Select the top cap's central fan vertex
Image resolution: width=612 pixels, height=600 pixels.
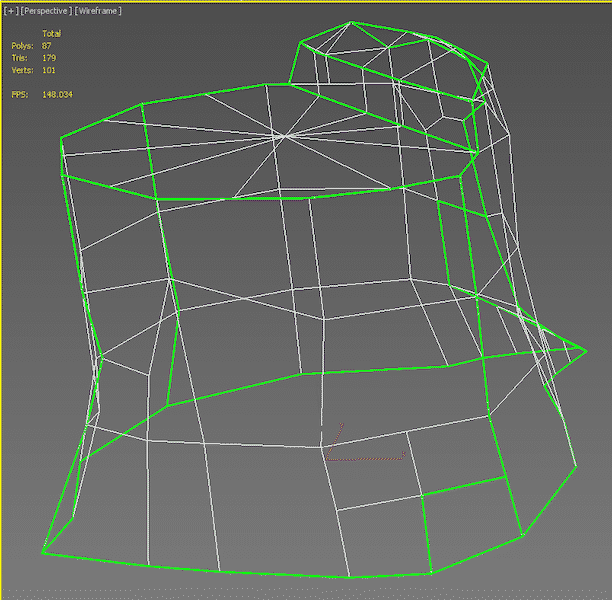coord(286,135)
